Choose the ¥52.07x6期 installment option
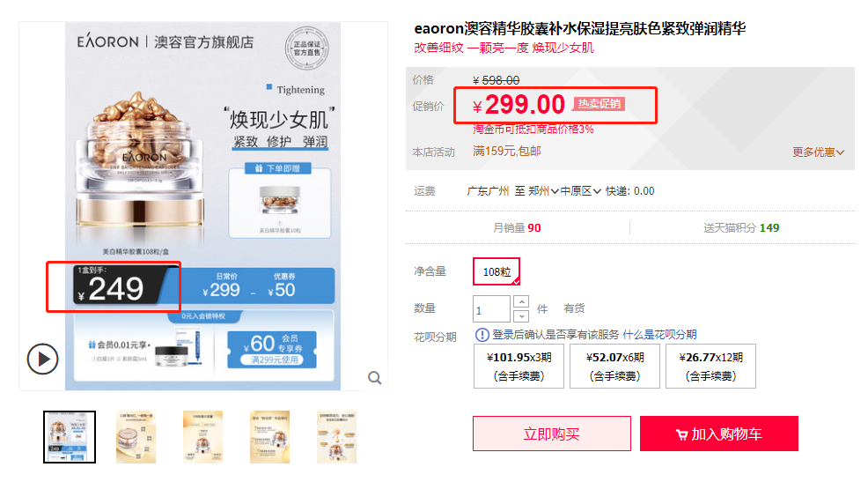The image size is (868, 482). coord(614,367)
